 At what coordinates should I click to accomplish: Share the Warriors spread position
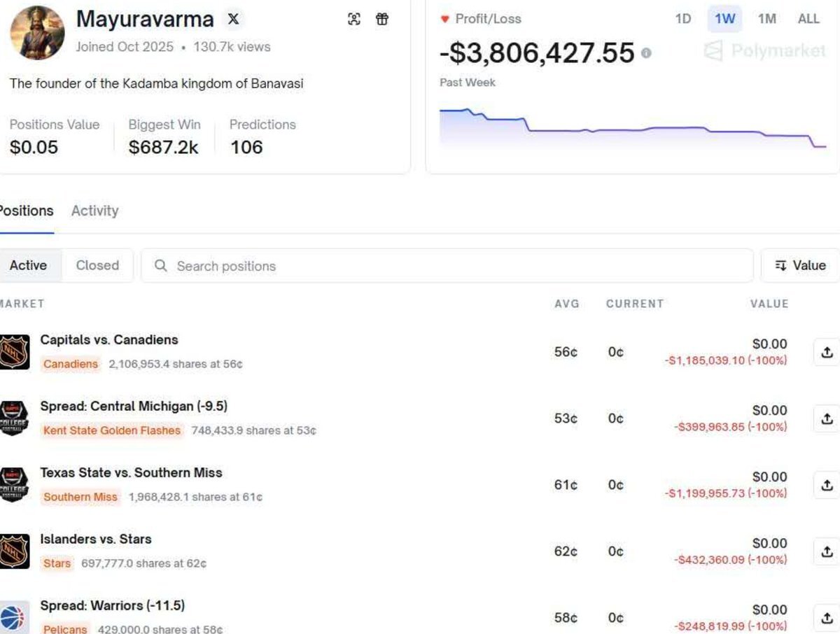click(827, 618)
